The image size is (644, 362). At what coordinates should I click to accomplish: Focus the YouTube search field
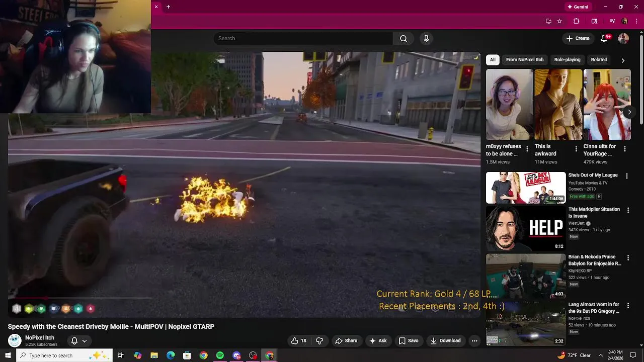pos(303,39)
